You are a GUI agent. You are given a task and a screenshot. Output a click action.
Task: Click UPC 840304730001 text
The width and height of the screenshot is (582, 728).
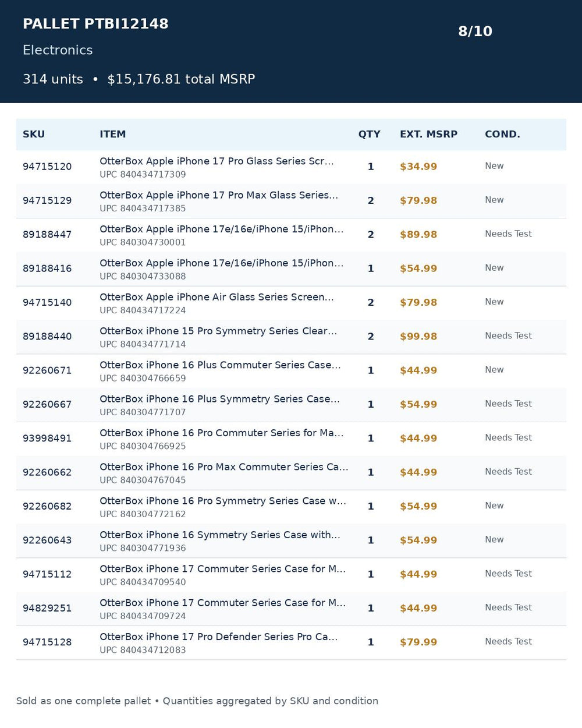143,242
